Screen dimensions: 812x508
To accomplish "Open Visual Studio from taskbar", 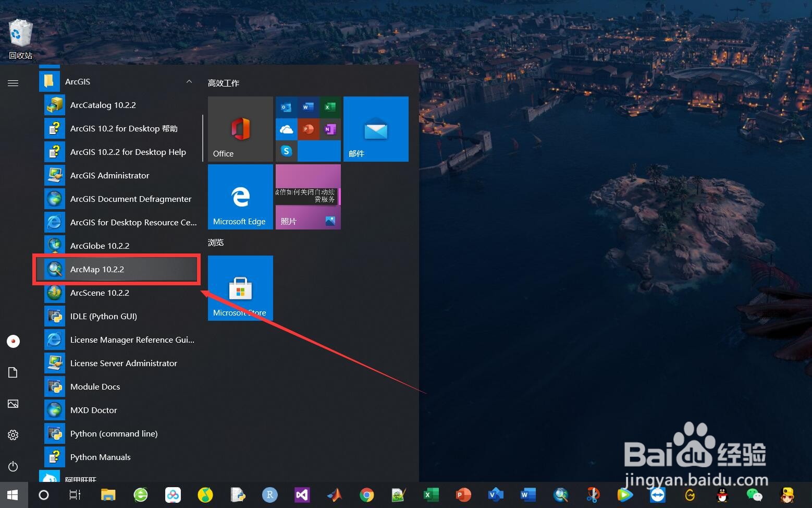I will pos(302,495).
